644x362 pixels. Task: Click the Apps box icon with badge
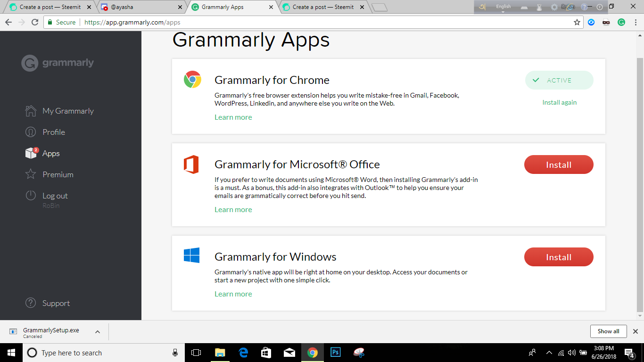pyautogui.click(x=32, y=153)
